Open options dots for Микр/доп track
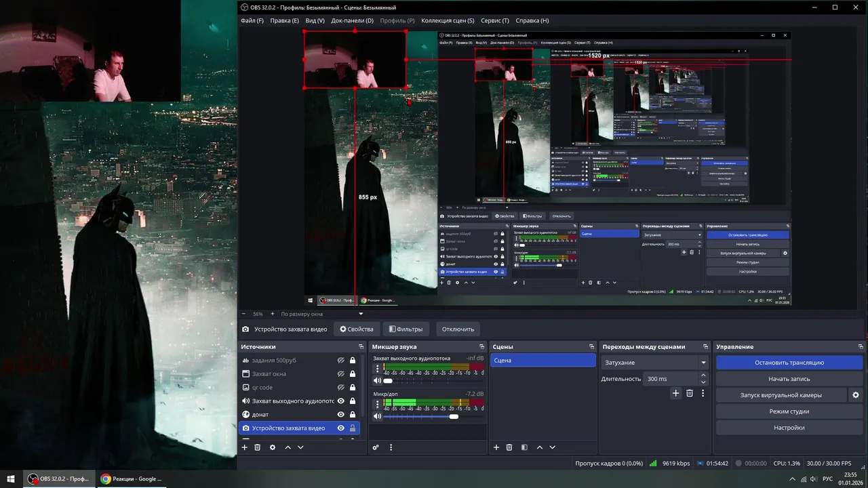This screenshot has height=488, width=868. [x=376, y=405]
